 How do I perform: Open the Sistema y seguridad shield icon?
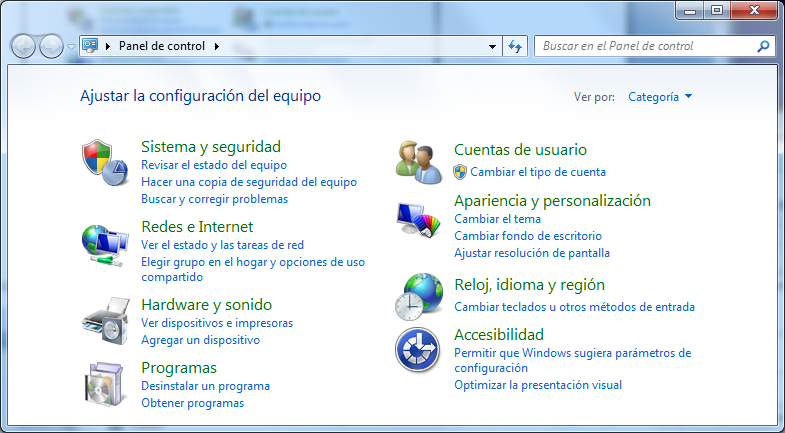(x=105, y=163)
